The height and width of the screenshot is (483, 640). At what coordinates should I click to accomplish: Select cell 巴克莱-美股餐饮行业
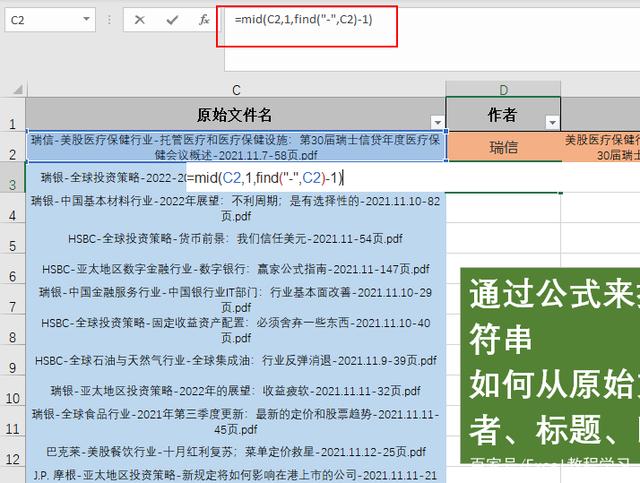[236, 452]
